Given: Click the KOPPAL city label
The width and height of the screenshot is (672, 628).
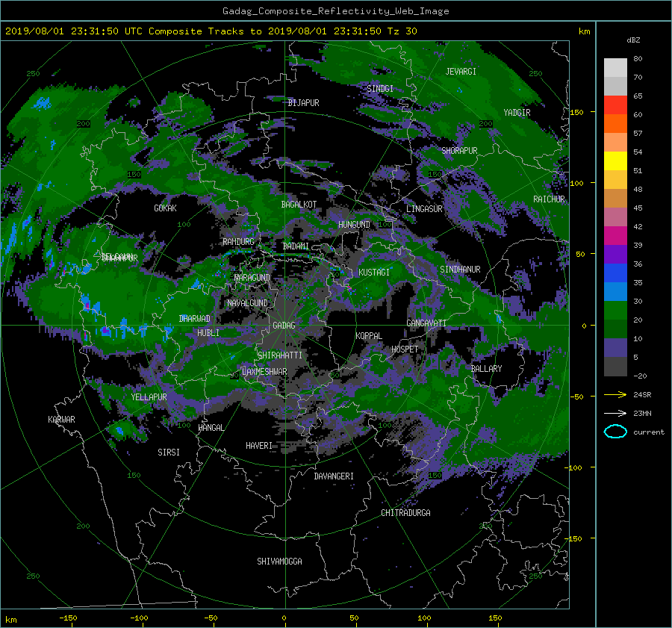Looking at the screenshot, I should pyautogui.click(x=369, y=335).
